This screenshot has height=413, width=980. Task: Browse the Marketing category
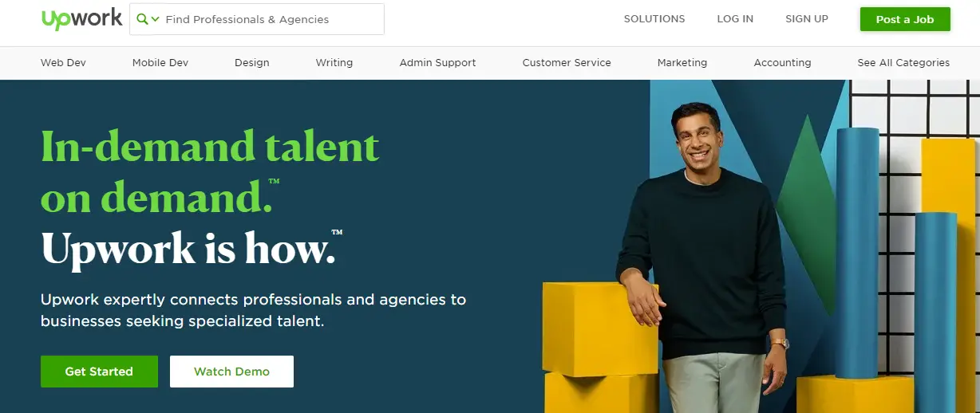[x=682, y=63]
